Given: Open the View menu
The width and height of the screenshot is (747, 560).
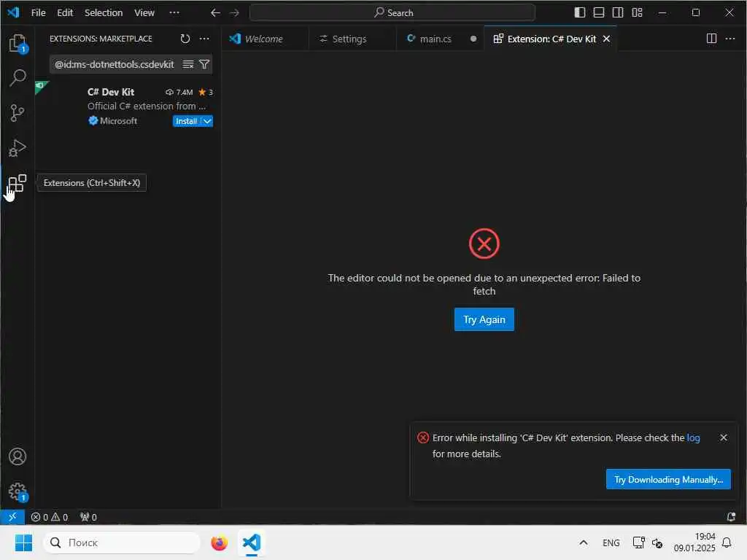Looking at the screenshot, I should pyautogui.click(x=144, y=13).
